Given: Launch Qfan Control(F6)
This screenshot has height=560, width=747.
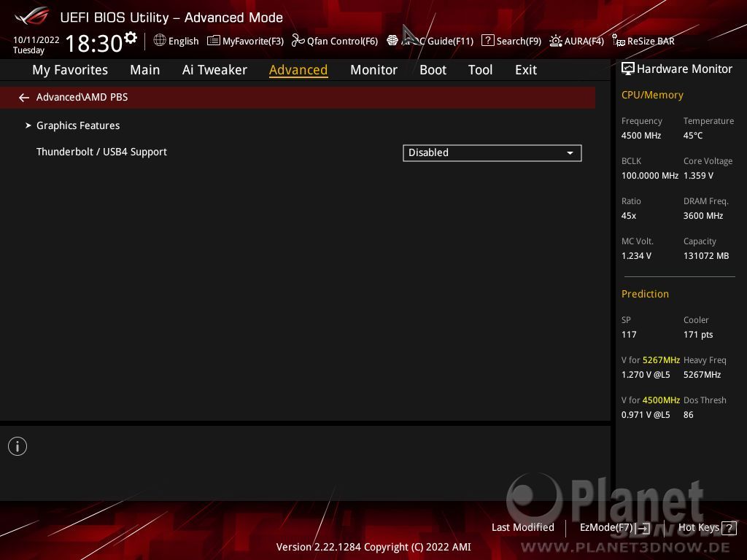Looking at the screenshot, I should (334, 41).
